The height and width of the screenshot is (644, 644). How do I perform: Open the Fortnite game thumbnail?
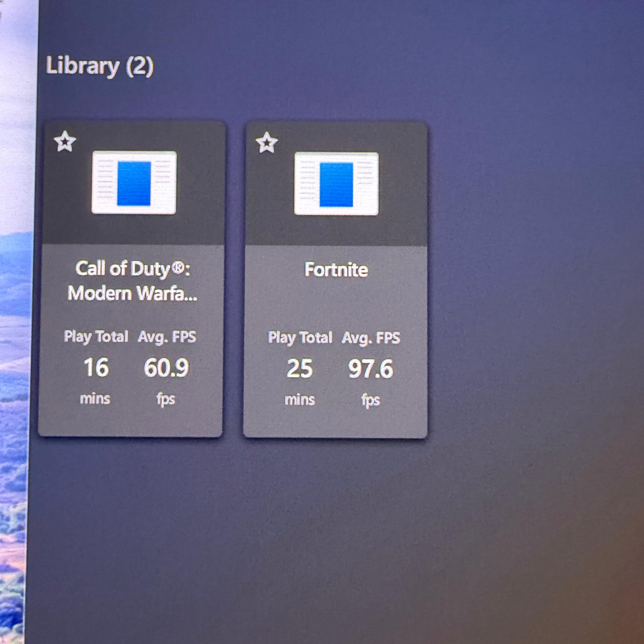point(336,183)
